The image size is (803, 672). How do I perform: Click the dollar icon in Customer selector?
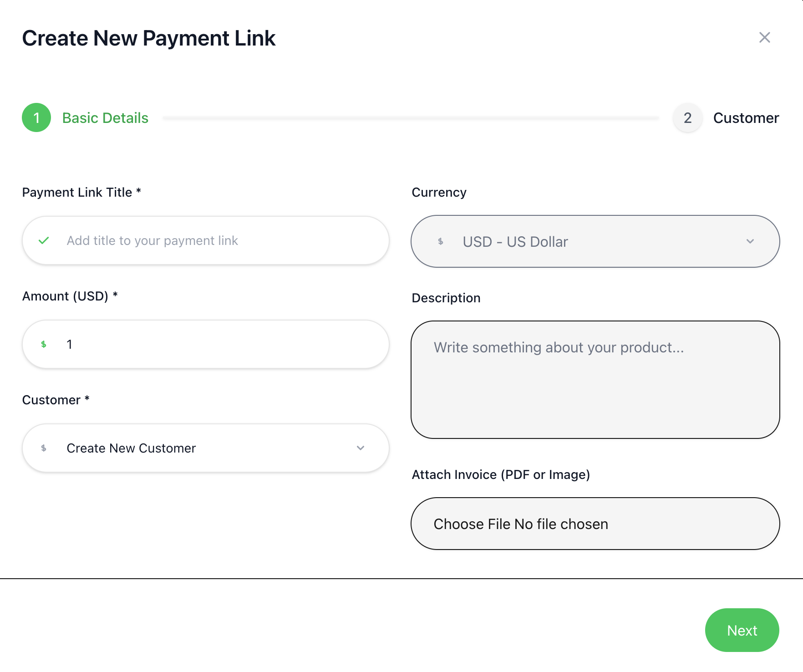(x=44, y=448)
